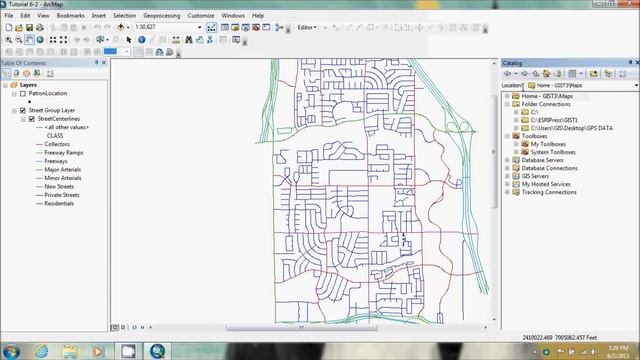Select System Toolboxes in the Catalog tree
Viewport: 640px width, 360px height.
pyautogui.click(x=553, y=152)
